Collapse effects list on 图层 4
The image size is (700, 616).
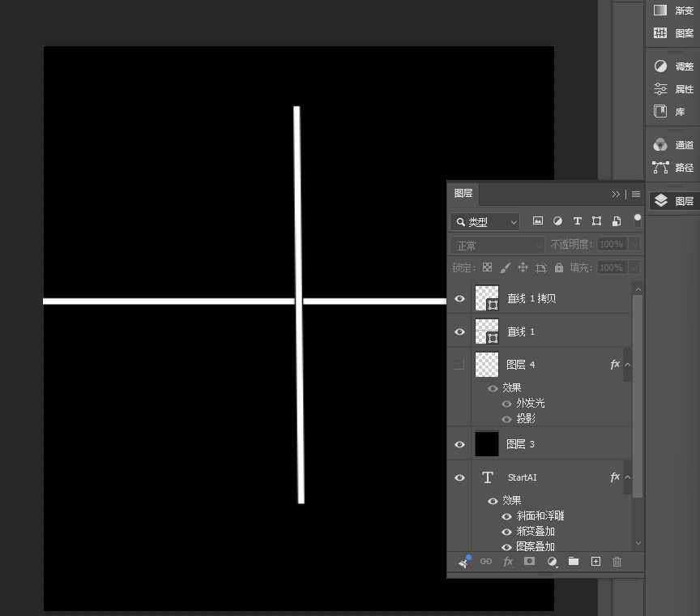tap(628, 365)
